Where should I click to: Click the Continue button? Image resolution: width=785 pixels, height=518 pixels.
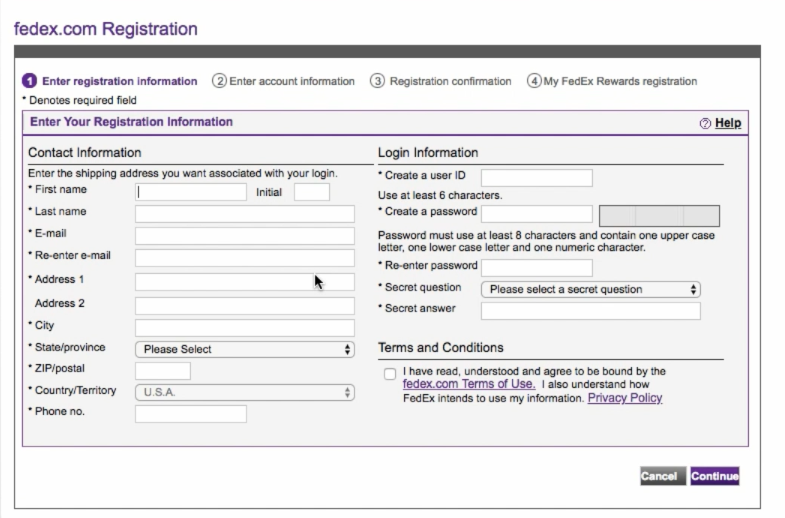714,476
